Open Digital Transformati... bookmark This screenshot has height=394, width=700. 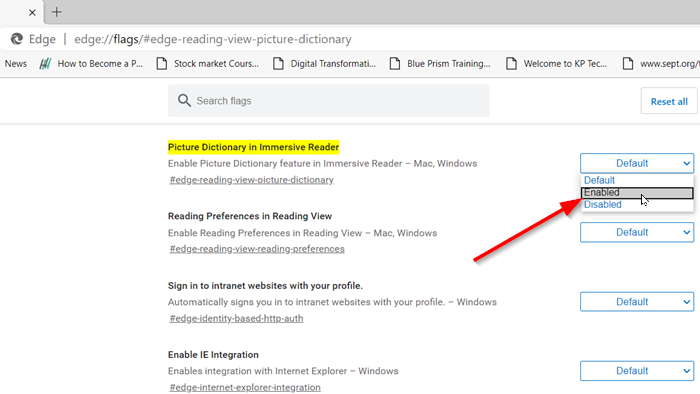pyautogui.click(x=325, y=64)
